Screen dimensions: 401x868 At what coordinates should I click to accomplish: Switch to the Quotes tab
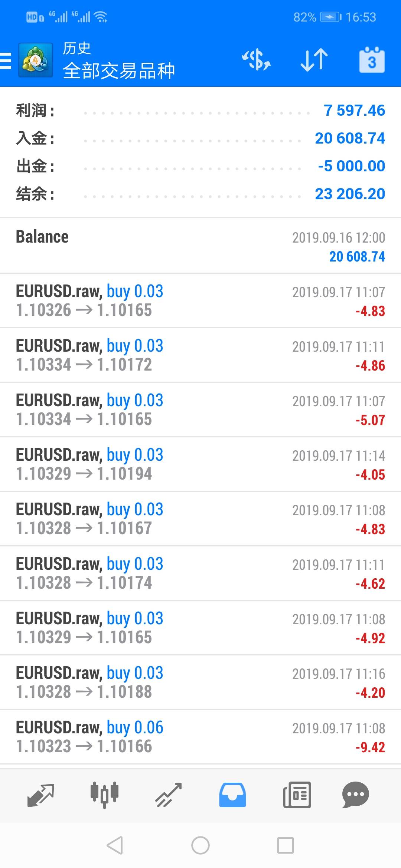41,795
